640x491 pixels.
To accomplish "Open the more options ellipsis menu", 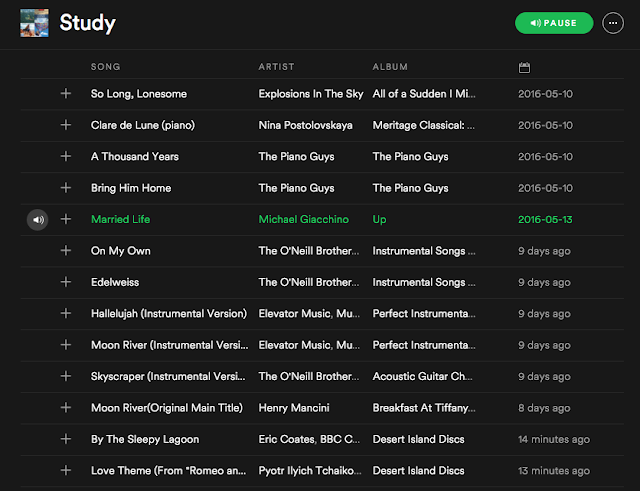I will click(613, 23).
